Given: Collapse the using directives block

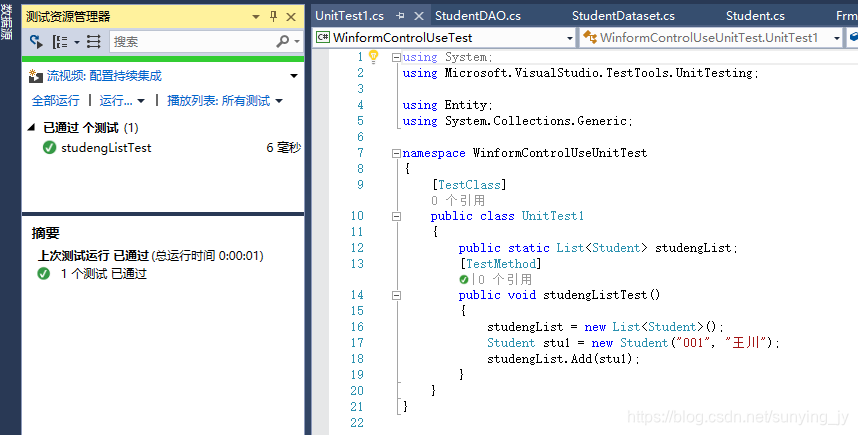Looking at the screenshot, I should (x=396, y=57).
